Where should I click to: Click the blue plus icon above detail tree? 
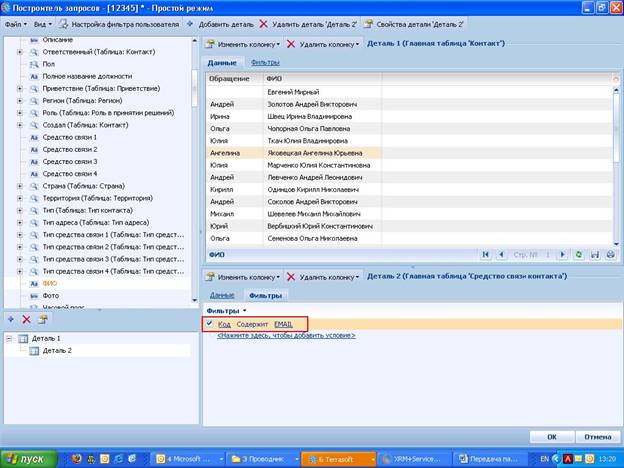pos(11,319)
